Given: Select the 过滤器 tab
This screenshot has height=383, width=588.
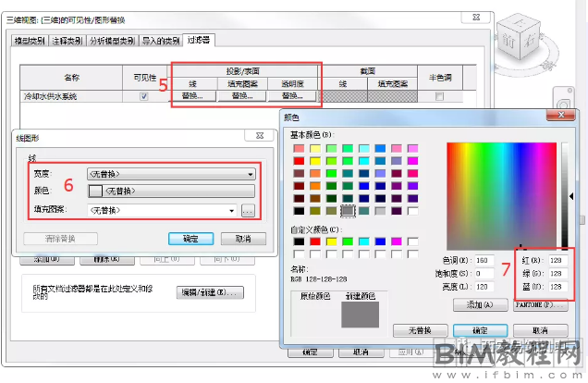Looking at the screenshot, I should [x=199, y=40].
